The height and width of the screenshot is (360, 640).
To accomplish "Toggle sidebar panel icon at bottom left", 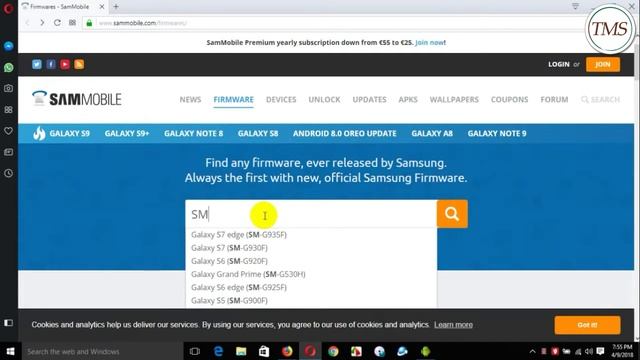I will point(9,323).
